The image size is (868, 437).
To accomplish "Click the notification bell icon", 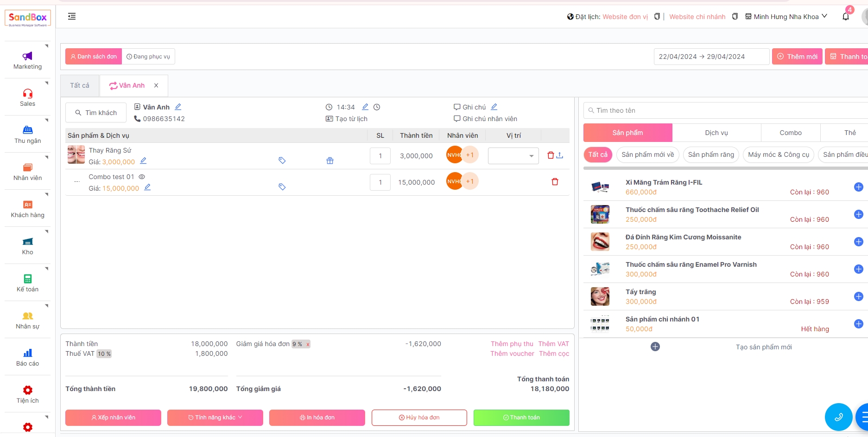I will (845, 17).
